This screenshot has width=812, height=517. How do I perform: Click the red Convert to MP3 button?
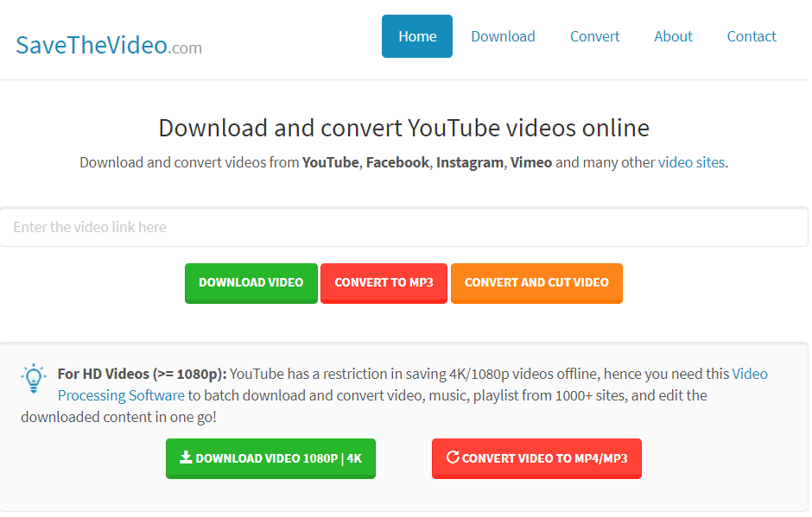pos(384,283)
